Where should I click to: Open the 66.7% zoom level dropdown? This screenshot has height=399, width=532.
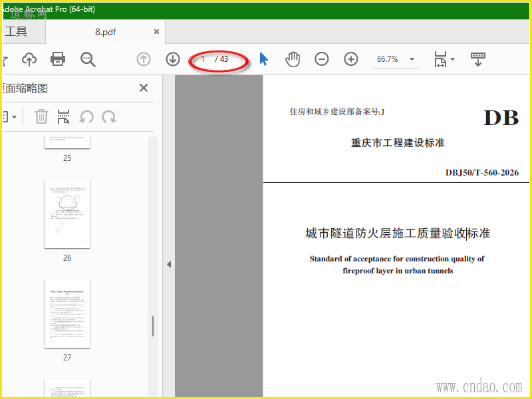tap(412, 59)
